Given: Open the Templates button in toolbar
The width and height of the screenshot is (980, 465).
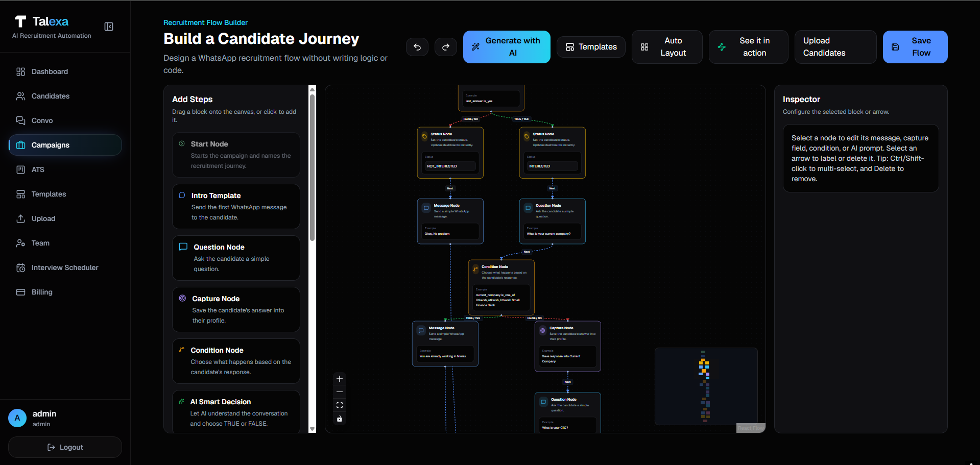Looking at the screenshot, I should click(x=591, y=47).
